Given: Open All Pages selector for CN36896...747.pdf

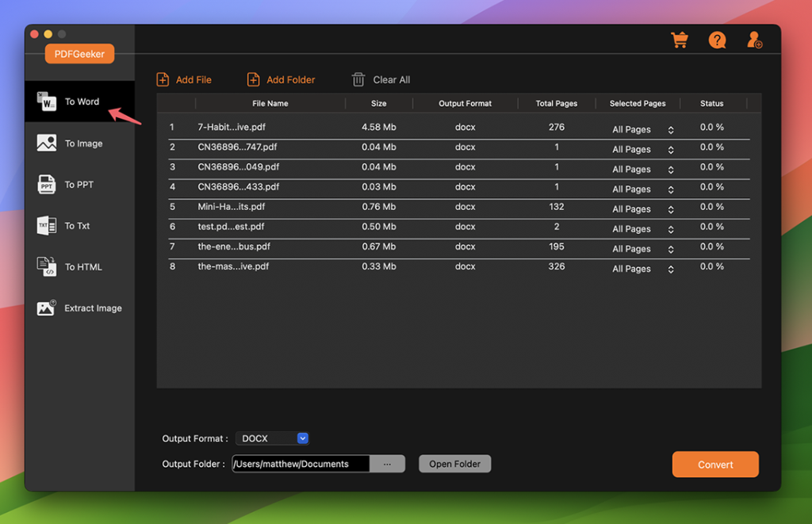Looking at the screenshot, I should (x=642, y=149).
